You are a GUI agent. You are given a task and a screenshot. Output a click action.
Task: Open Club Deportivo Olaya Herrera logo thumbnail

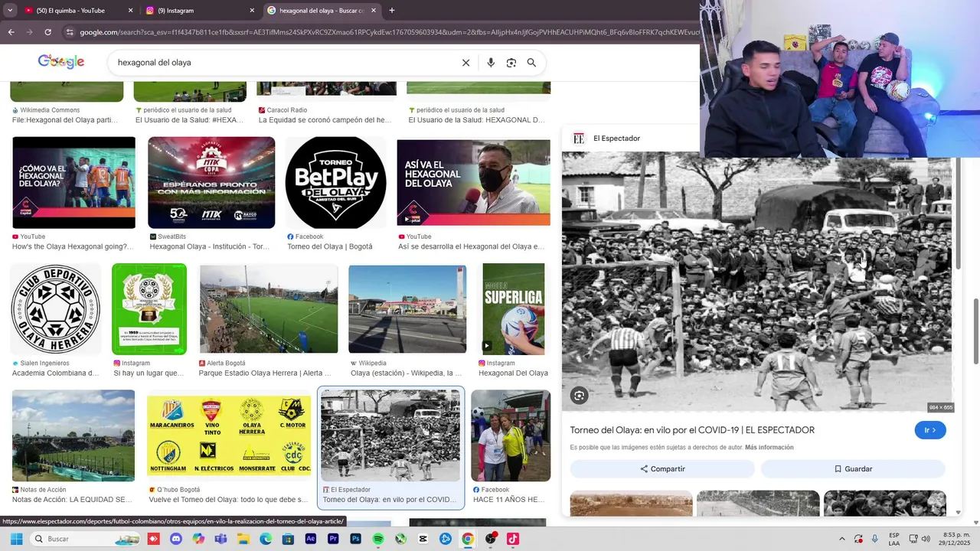point(56,309)
